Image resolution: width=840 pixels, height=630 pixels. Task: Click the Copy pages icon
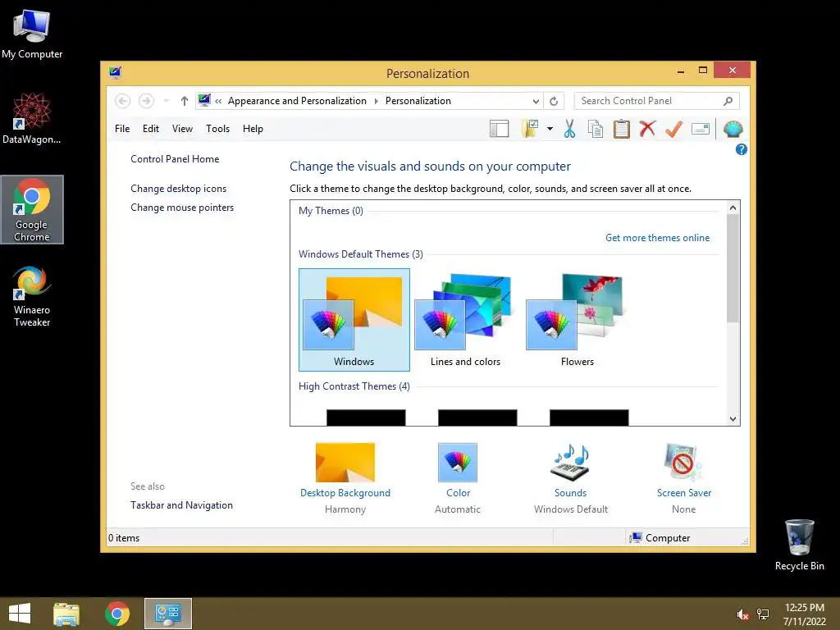click(x=596, y=129)
